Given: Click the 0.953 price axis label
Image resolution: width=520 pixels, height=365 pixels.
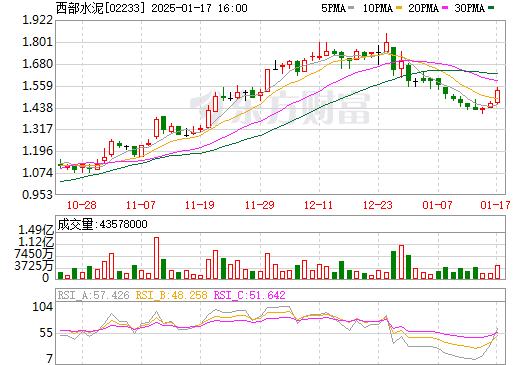Looking at the screenshot, I should [x=38, y=195].
